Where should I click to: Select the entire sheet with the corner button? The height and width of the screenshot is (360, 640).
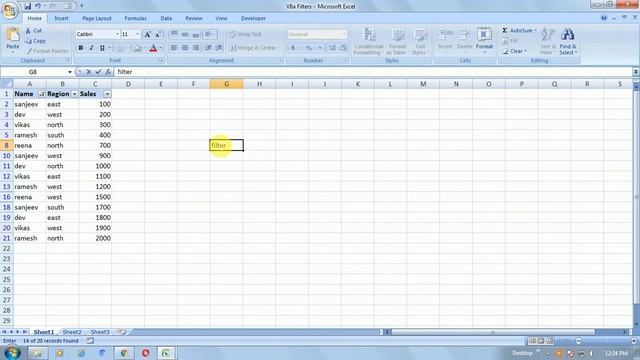coord(6,84)
